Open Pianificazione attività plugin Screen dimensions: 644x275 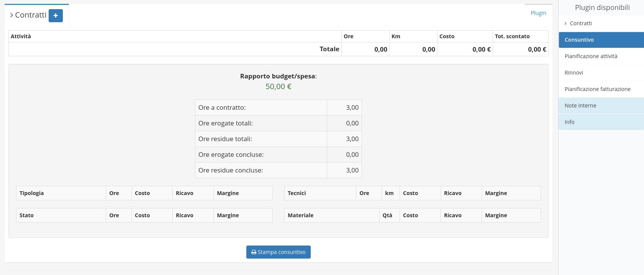pos(591,56)
